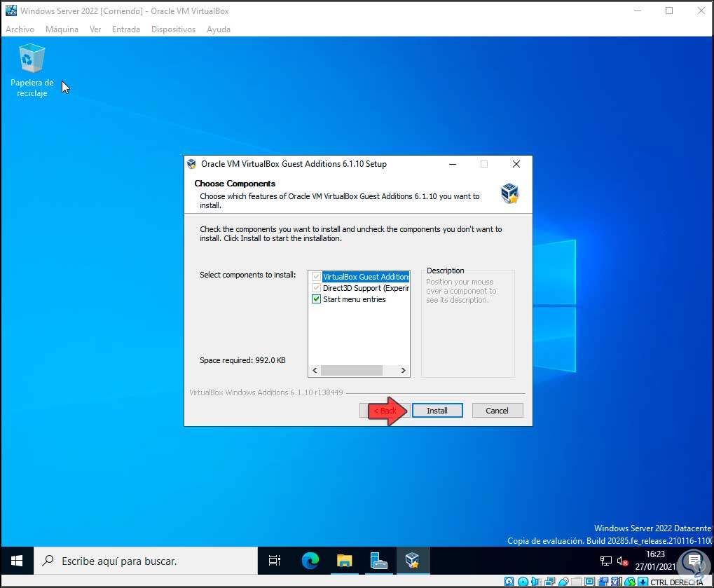
Task: Click 'CTRL DERECHA' host key label
Action: [677, 582]
